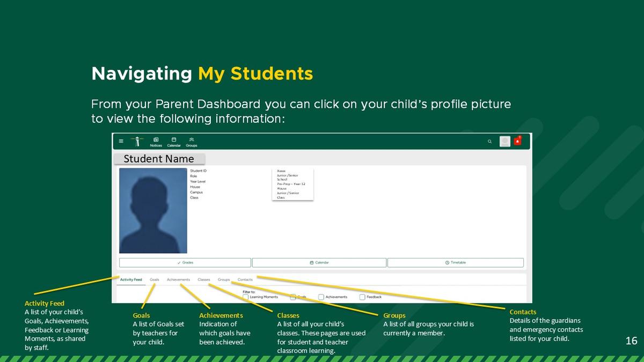The width and height of the screenshot is (644, 362).
Task: Open the top bar Calendar icon
Action: click(x=174, y=142)
